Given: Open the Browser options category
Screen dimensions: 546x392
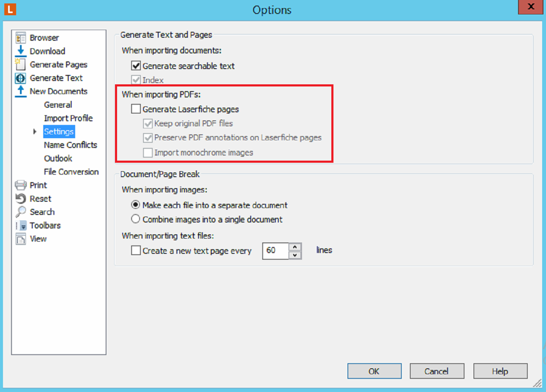Looking at the screenshot, I should [45, 38].
